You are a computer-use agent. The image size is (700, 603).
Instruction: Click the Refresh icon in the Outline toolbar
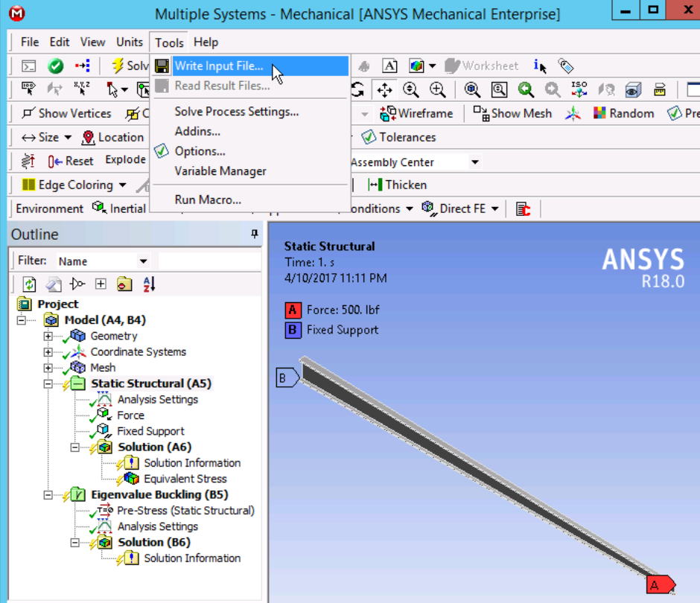(30, 284)
